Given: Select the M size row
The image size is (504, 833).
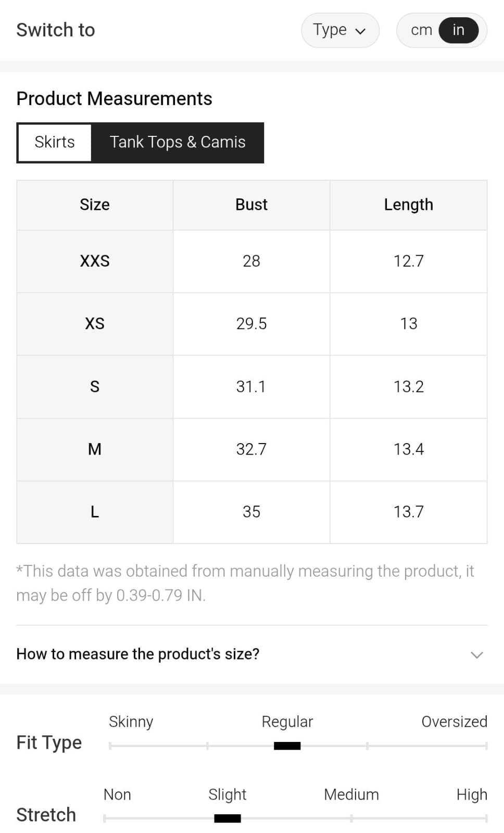Looking at the screenshot, I should (x=95, y=449).
